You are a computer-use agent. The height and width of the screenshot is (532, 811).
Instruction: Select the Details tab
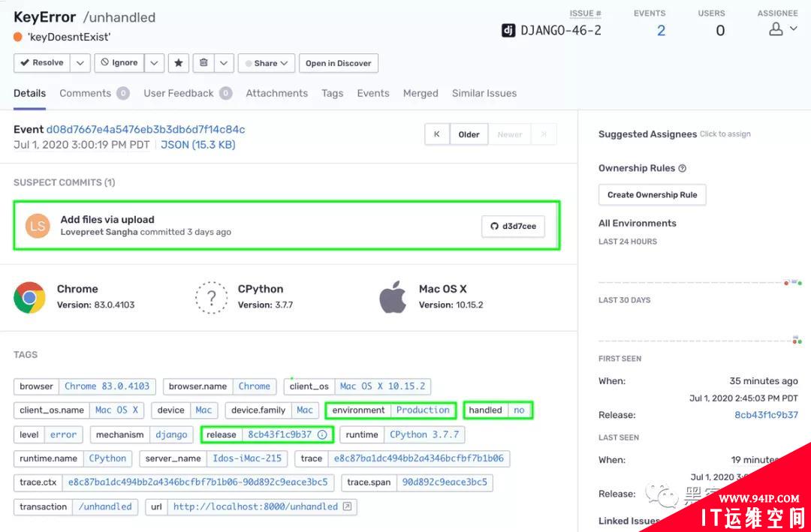pos(29,94)
